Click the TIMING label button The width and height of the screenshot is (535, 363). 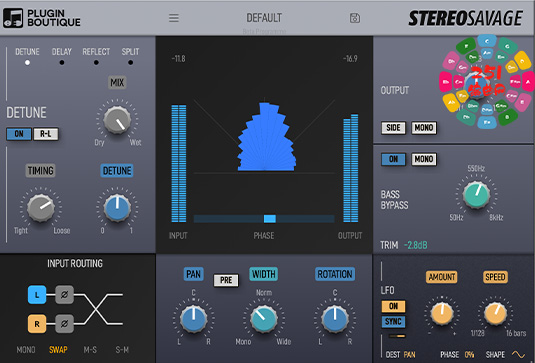tap(41, 171)
